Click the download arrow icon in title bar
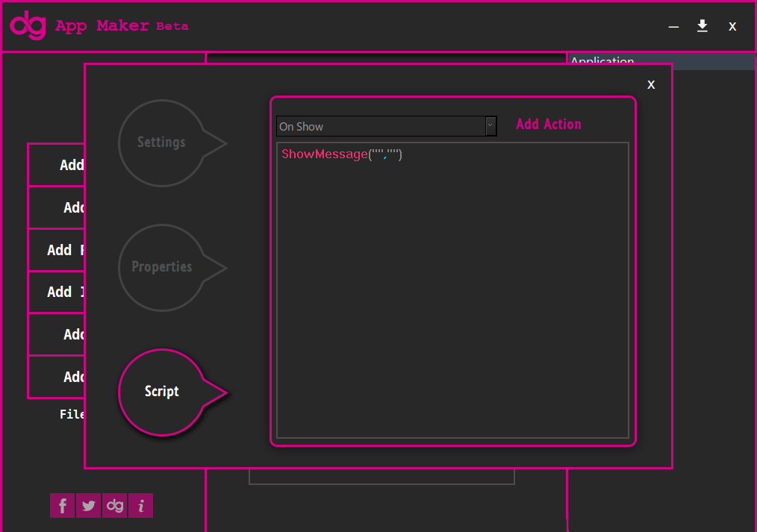Screen dimensions: 757x532 [x=703, y=26]
